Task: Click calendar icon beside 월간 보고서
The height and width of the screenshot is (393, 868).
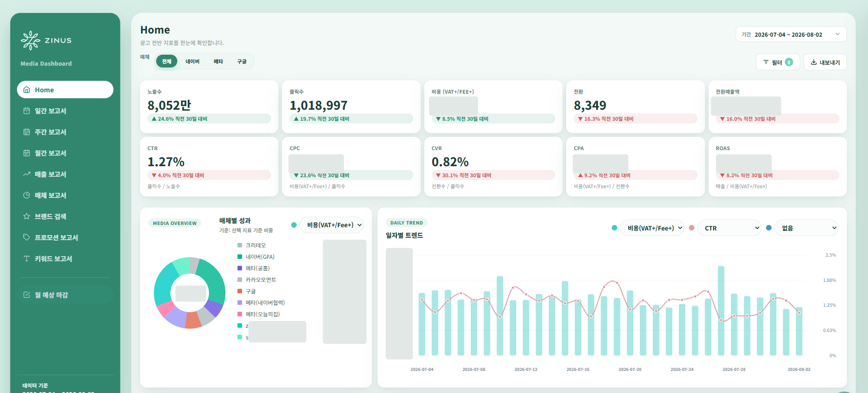Action: (x=27, y=153)
